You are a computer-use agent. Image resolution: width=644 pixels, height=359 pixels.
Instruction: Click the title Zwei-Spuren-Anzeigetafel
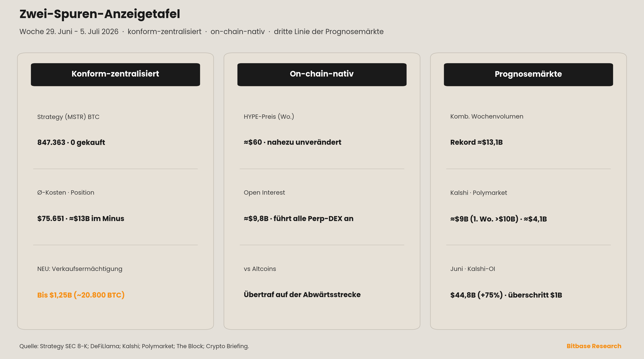100,14
